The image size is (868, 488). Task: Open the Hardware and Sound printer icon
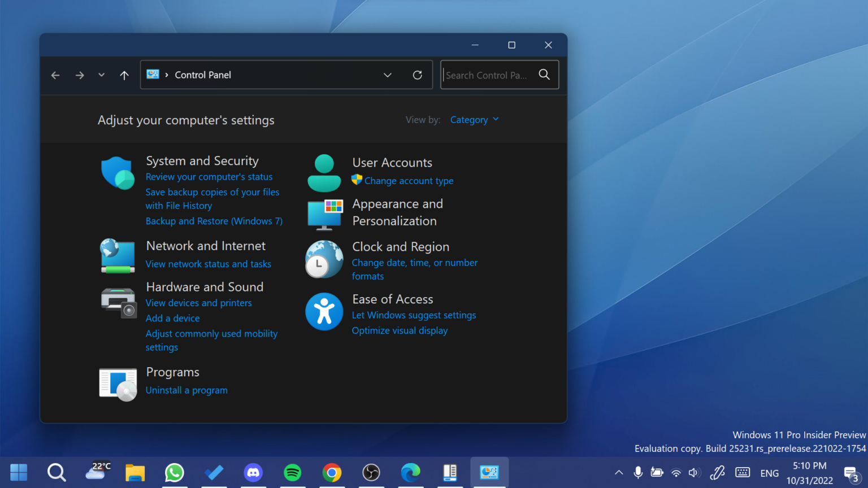[117, 303]
